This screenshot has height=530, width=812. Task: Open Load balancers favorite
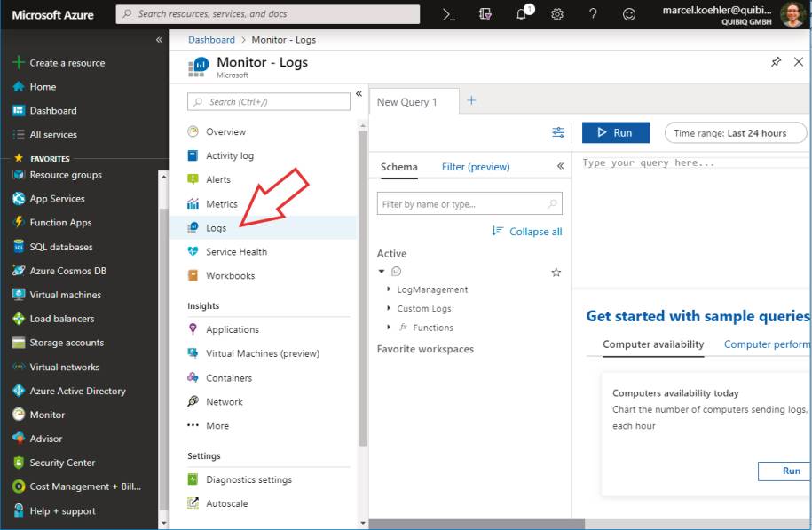pos(53,319)
